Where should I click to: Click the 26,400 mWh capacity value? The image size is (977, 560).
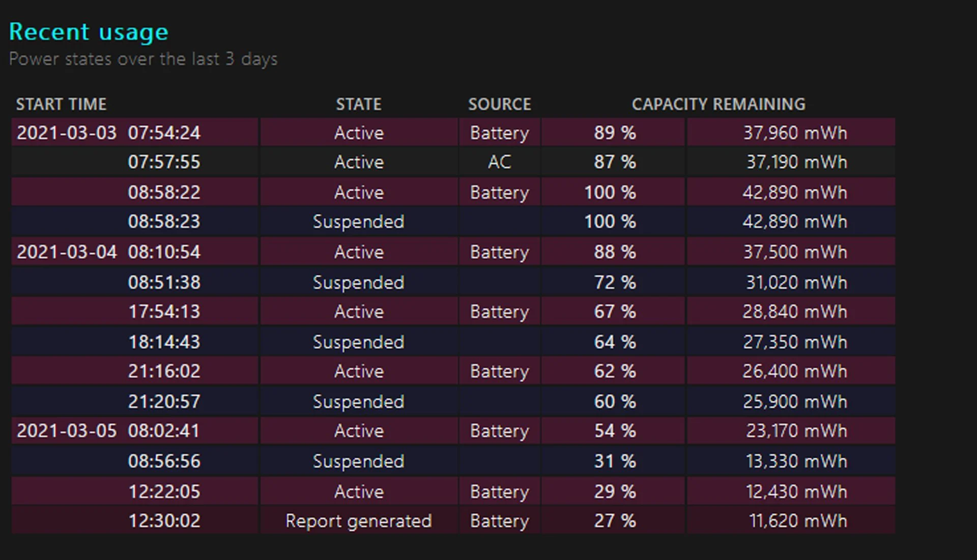(x=794, y=371)
